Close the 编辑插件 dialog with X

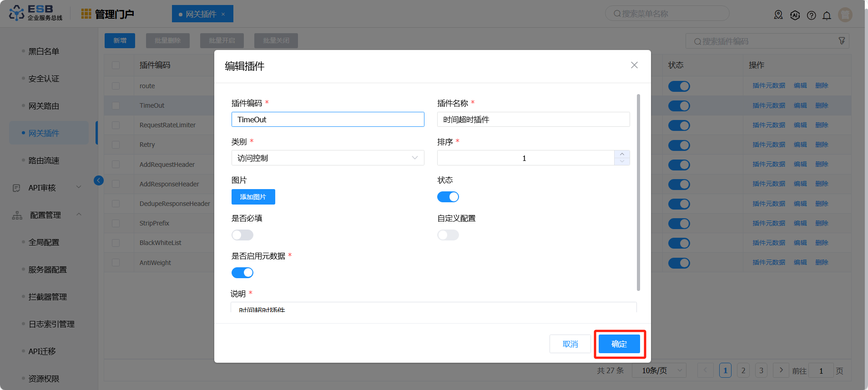634,65
